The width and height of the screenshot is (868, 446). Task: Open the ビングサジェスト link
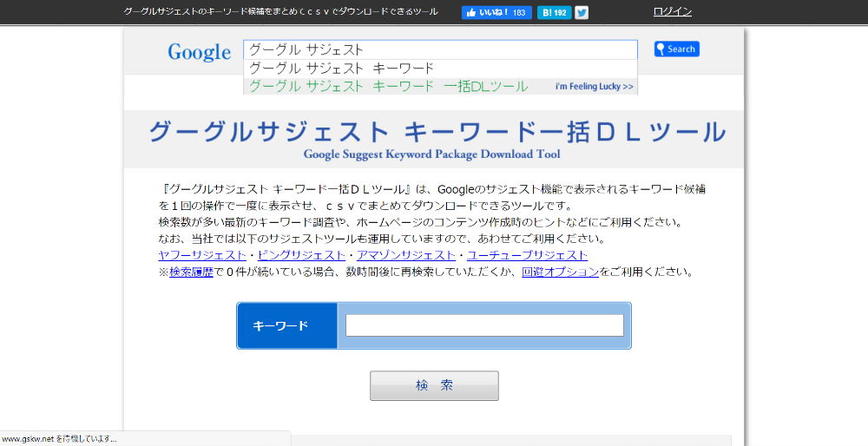coord(301,255)
